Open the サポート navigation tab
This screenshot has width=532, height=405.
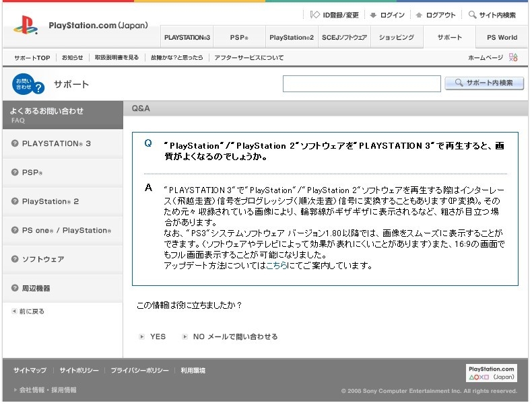pos(449,37)
